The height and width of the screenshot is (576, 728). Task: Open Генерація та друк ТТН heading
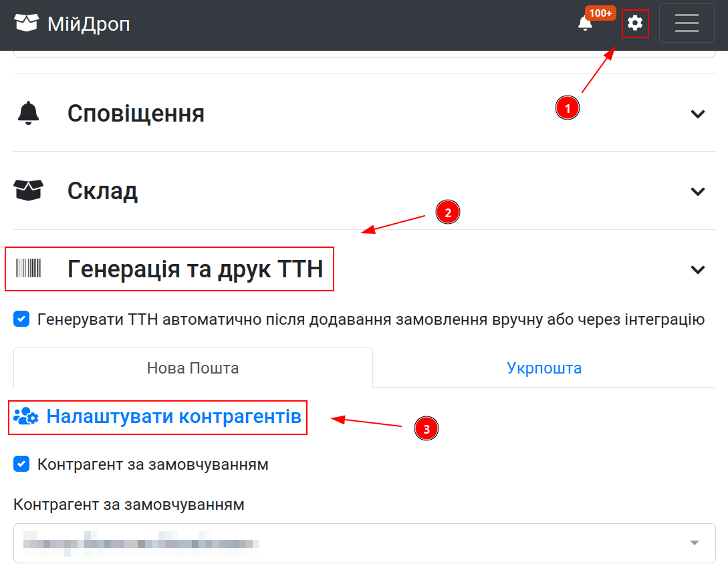click(x=195, y=269)
